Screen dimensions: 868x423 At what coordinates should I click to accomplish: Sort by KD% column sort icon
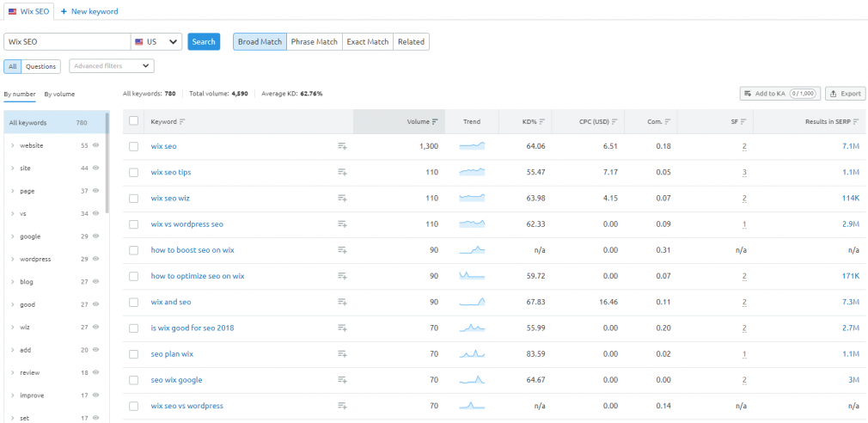click(542, 122)
